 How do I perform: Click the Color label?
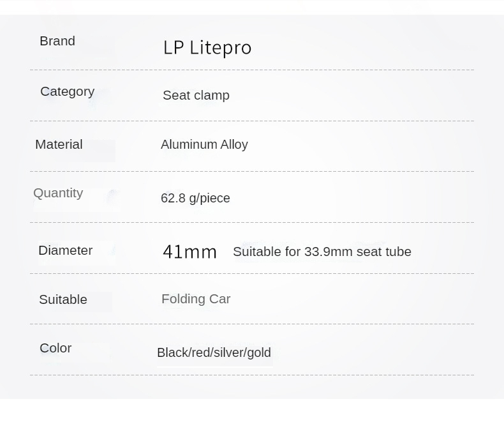tap(56, 348)
